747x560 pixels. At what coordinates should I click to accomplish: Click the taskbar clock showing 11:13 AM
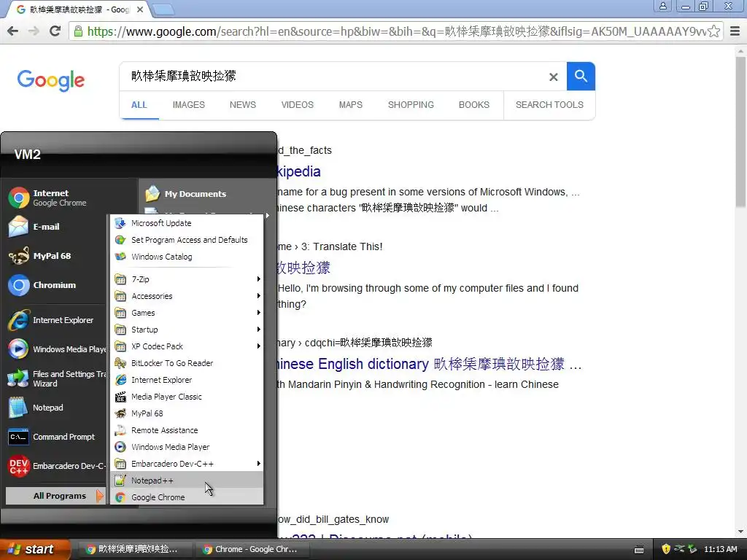[720, 549]
